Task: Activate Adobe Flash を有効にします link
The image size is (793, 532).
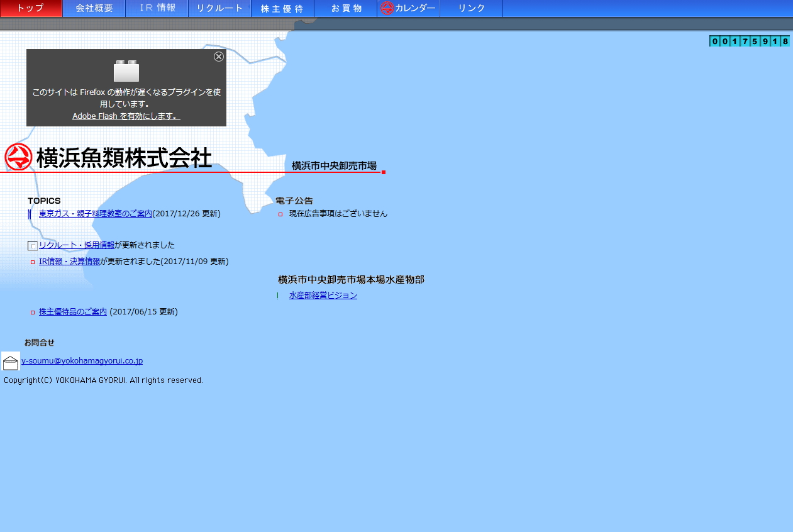Action: pyautogui.click(x=126, y=116)
